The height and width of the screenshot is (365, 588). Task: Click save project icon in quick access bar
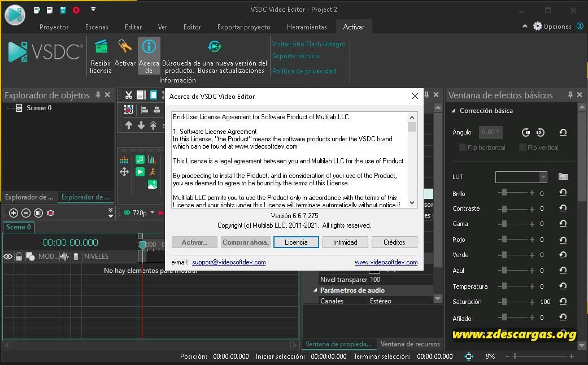click(63, 10)
